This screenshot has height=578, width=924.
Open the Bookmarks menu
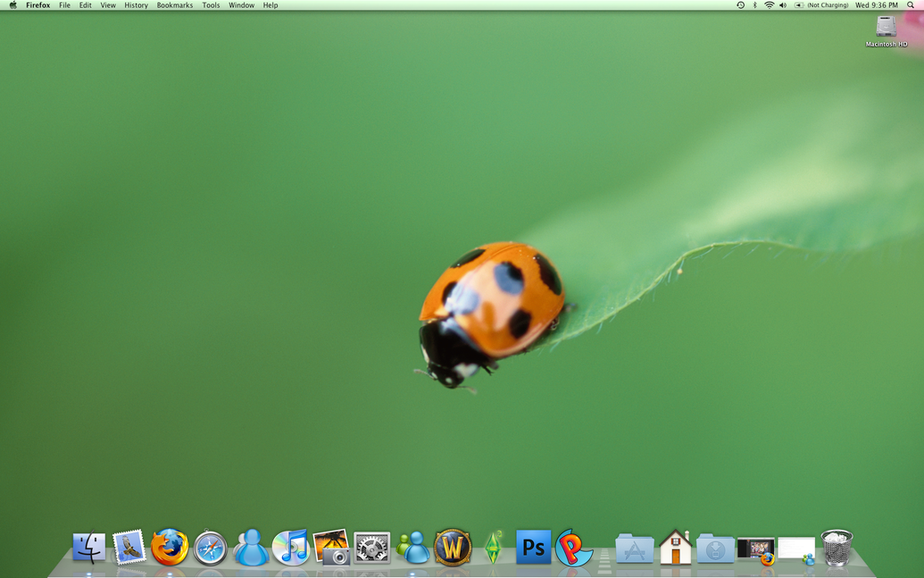[x=174, y=5]
